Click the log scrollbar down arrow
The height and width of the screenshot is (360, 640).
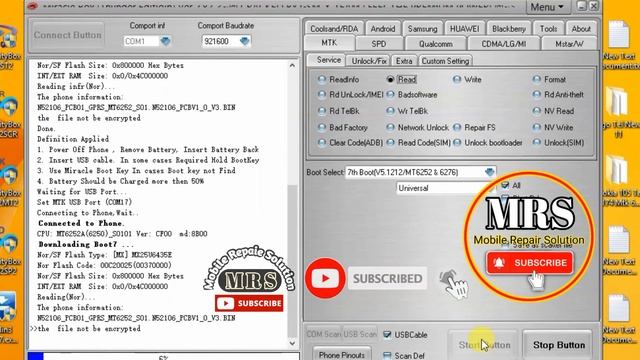click(x=292, y=343)
